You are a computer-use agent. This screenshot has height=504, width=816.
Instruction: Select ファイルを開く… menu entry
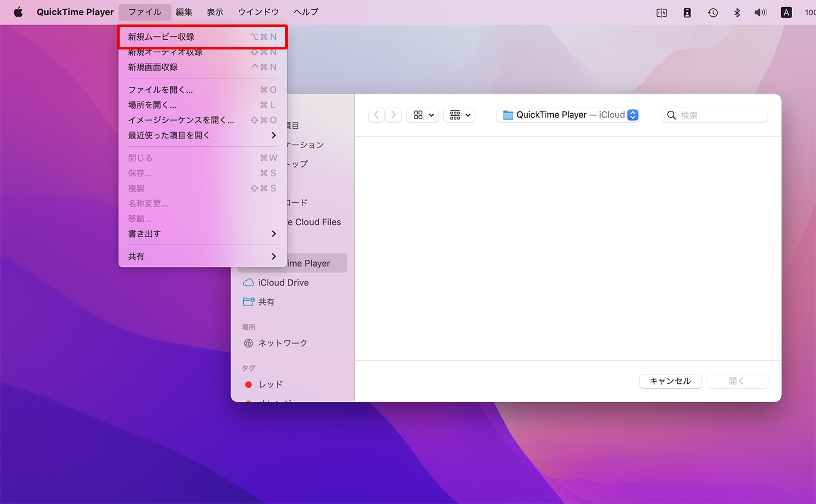click(202, 90)
